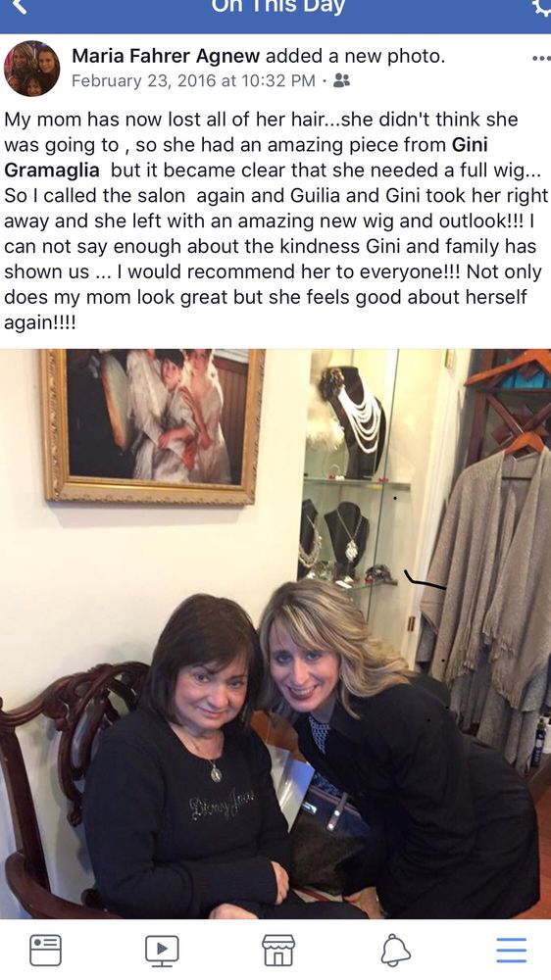Viewport: 551px width, 980px height.
Task: Go to the News Feed tab
Action: click(x=46, y=950)
